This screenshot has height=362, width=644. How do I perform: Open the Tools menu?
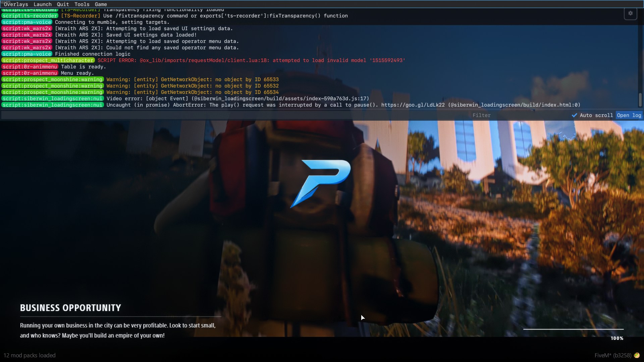point(82,4)
